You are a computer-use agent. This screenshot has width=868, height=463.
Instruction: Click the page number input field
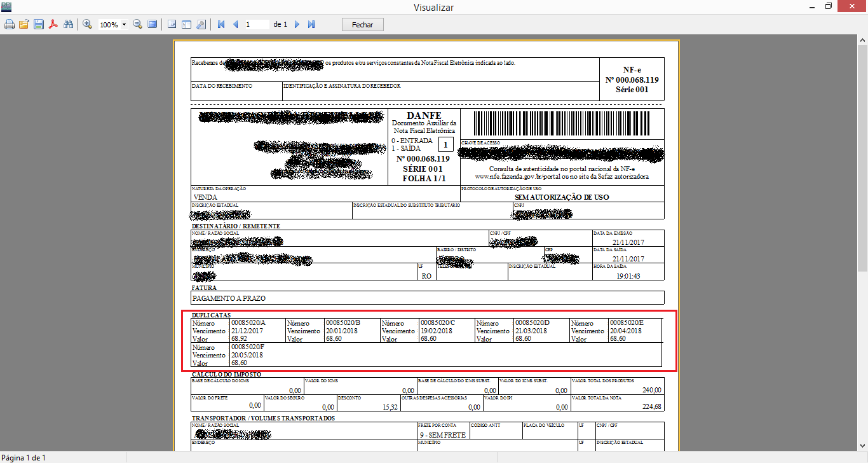[257, 24]
